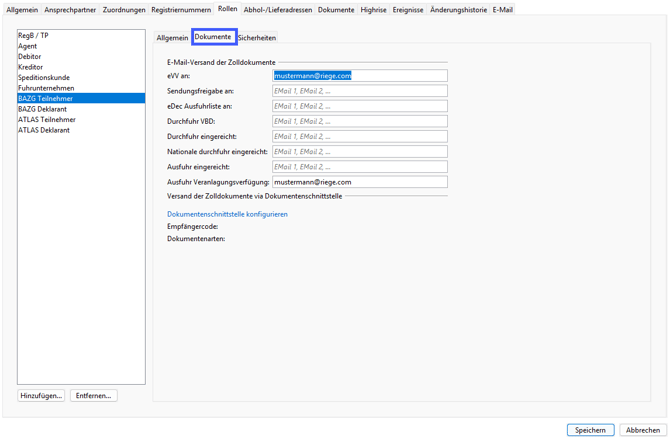670x439 pixels.
Task: Click the Durchfuhr VBD email field
Action: (359, 121)
